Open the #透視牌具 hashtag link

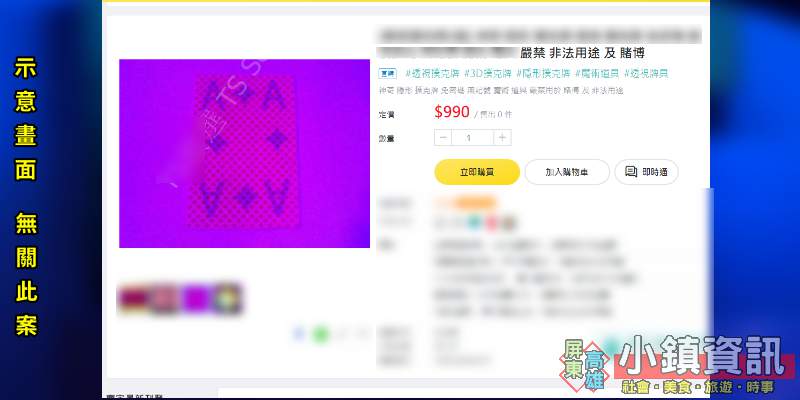646,73
